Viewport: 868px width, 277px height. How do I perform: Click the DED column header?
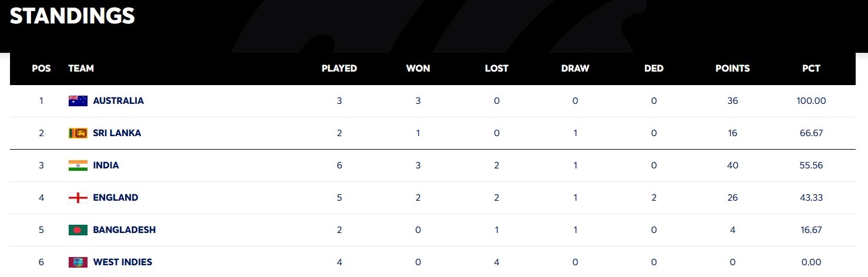654,69
